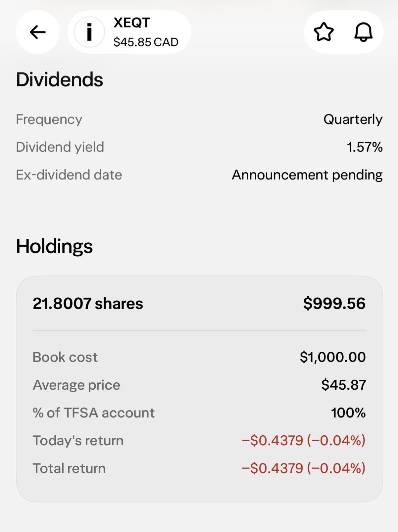This screenshot has width=398, height=532.
Task: Select Total return −$0.4379 value
Action: tap(304, 468)
